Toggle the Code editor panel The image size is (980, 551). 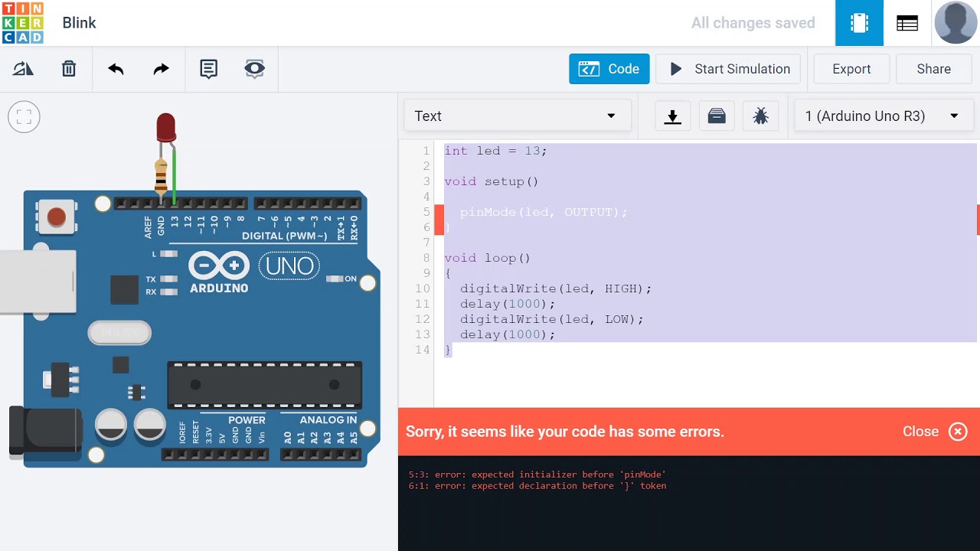click(609, 69)
